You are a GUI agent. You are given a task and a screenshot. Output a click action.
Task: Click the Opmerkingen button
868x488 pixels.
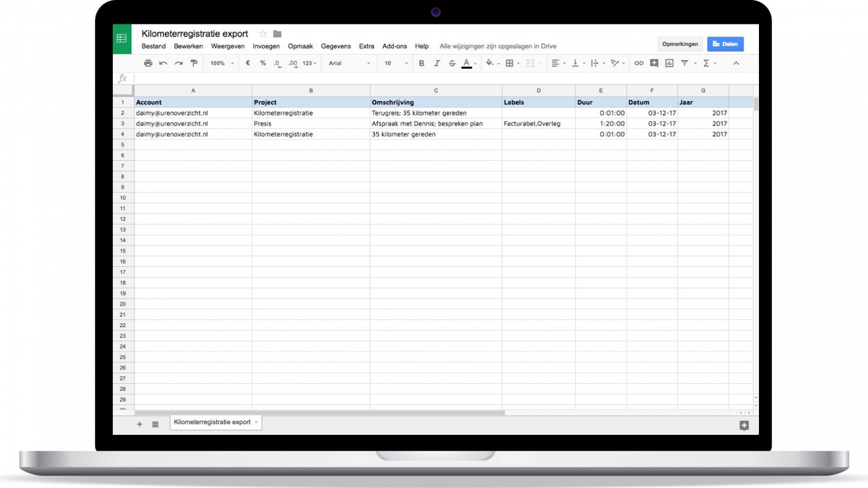point(680,44)
